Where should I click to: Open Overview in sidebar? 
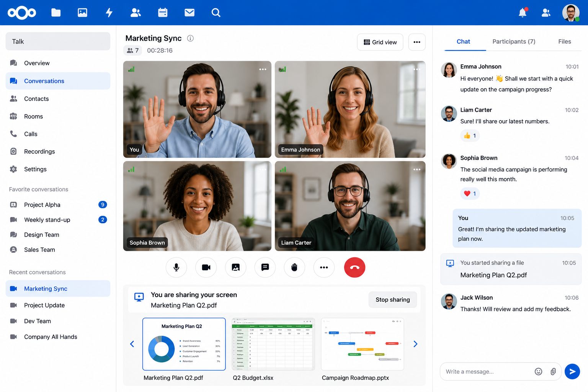58,63
